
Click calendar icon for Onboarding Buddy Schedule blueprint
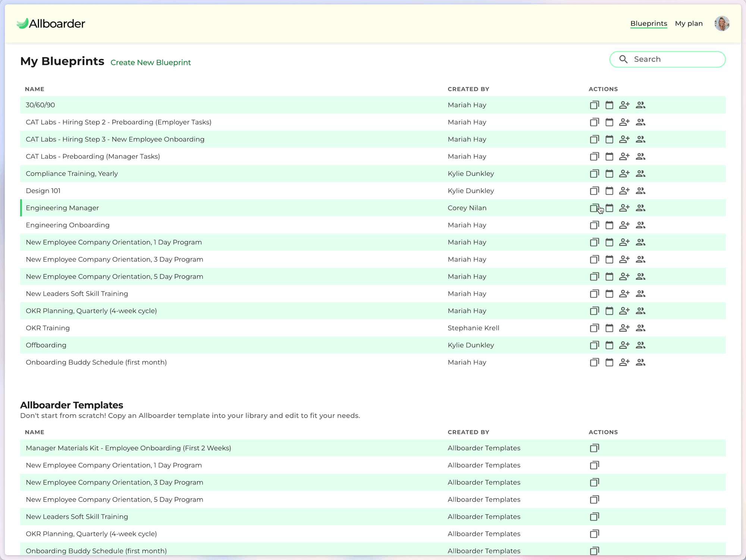(609, 363)
